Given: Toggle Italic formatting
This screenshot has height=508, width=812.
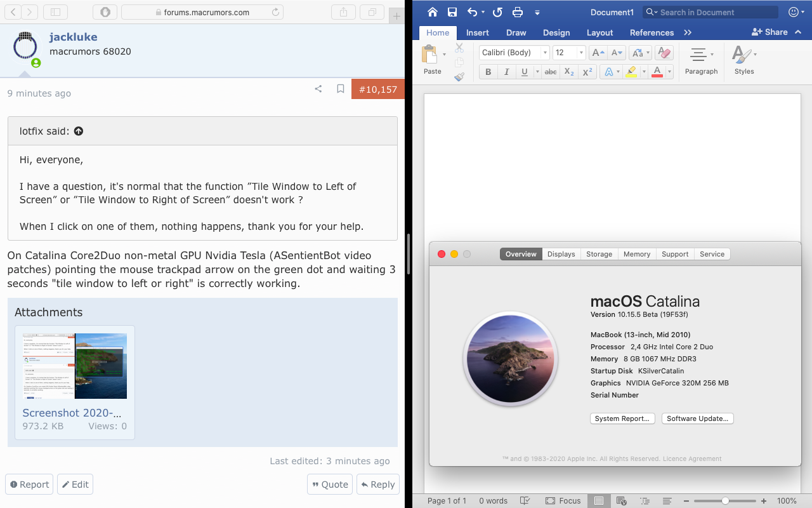Looking at the screenshot, I should click(506, 72).
